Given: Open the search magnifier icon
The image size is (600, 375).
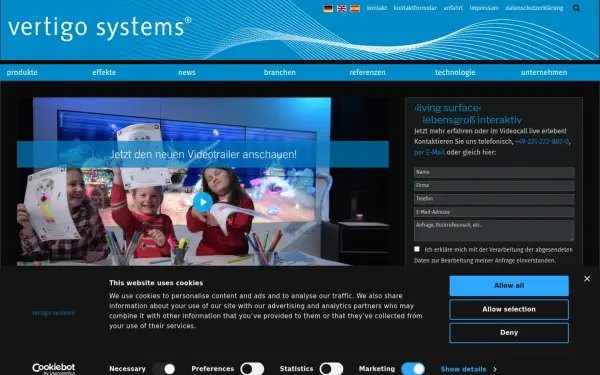Looking at the screenshot, I should coord(576,8).
